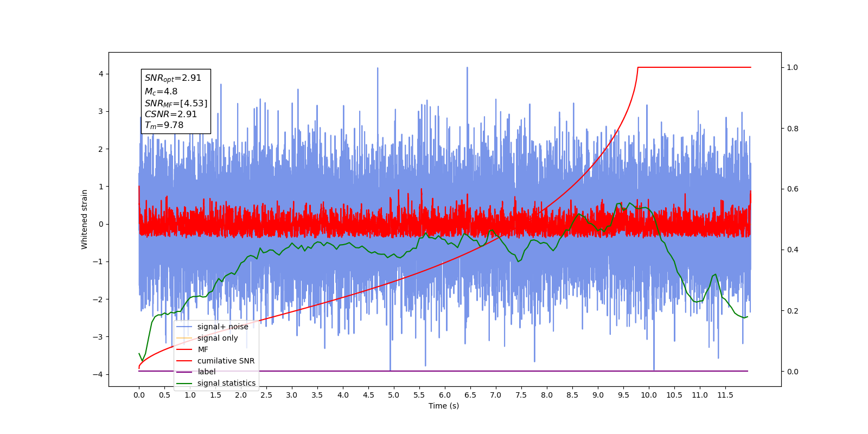This screenshot has height=434, width=868.
Task: Click the 0.5 tick on time axis
Action: coord(164,395)
